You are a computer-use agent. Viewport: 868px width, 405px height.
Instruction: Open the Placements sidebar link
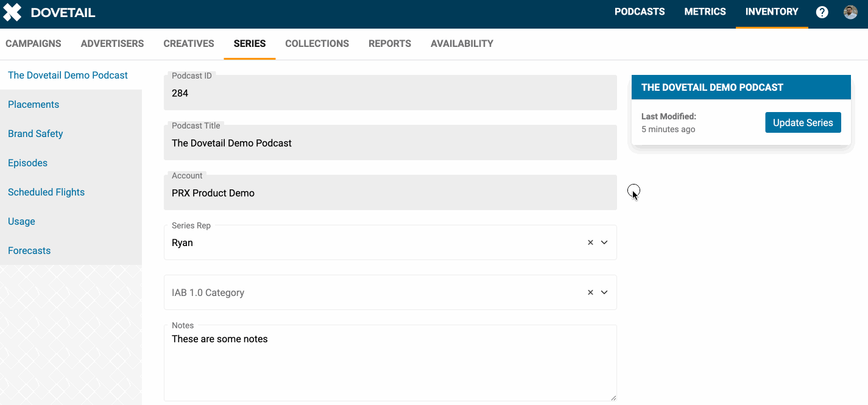pos(34,105)
